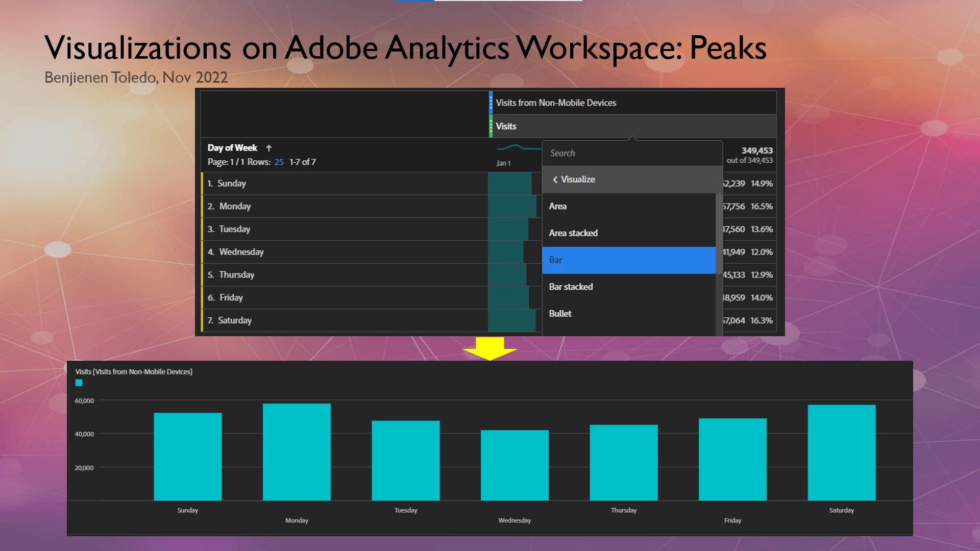Click the Saturday bar in chart
Screen dimensions: 980x551
[841, 452]
